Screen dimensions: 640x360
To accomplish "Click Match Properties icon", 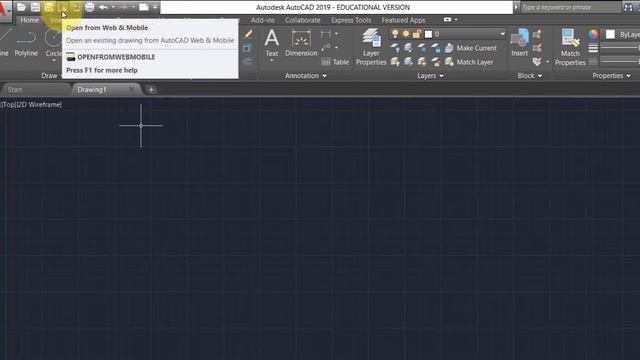I will [570, 47].
